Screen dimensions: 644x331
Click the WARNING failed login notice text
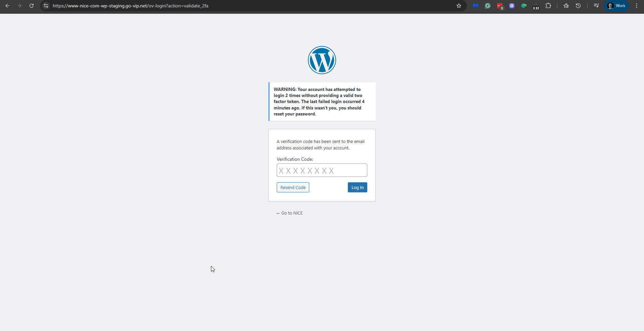click(319, 102)
